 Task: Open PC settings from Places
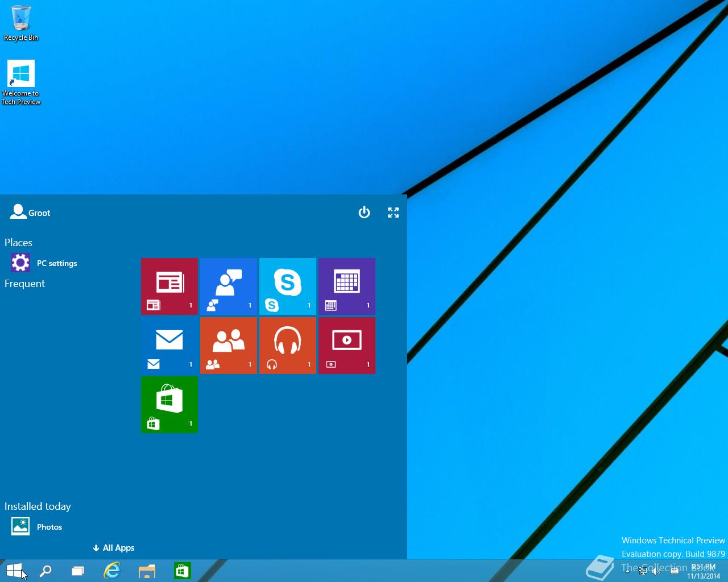[44, 263]
